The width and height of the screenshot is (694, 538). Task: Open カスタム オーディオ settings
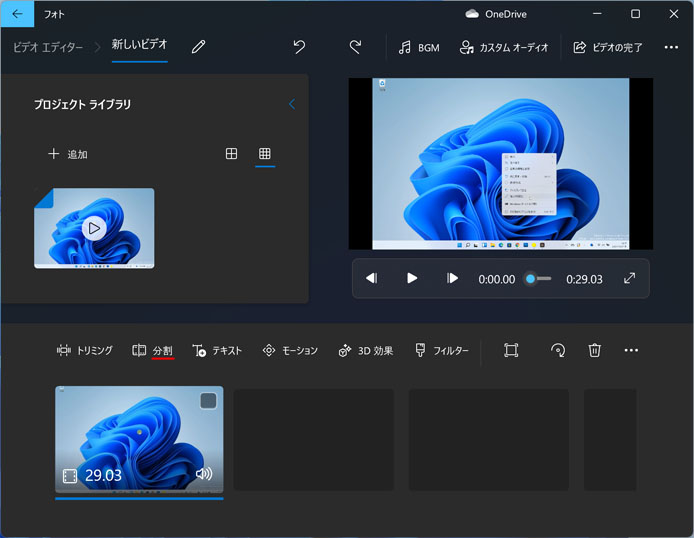click(504, 47)
